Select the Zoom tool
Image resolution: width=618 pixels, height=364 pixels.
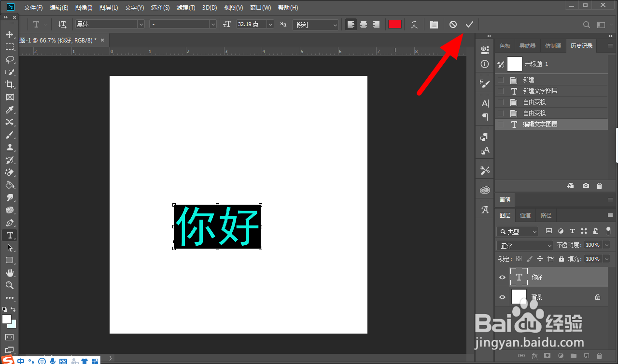(9, 285)
